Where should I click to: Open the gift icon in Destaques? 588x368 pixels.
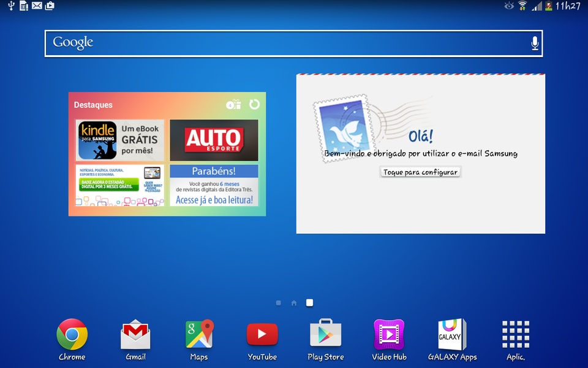[x=233, y=105]
